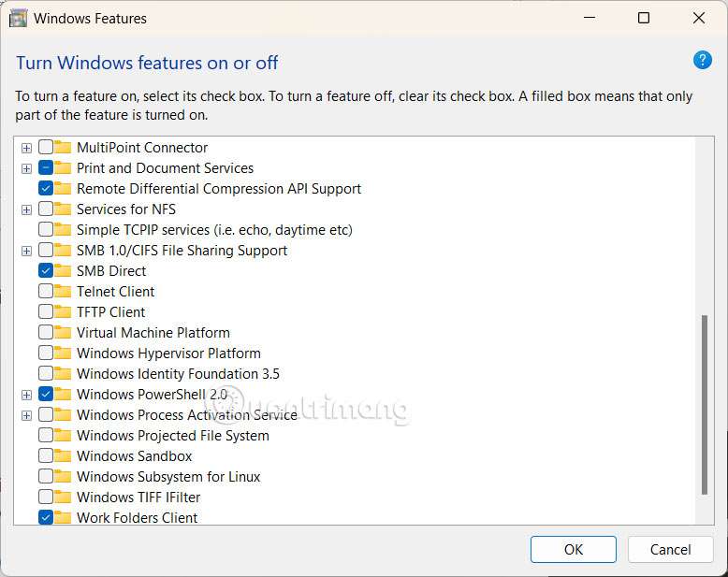Click the Windows Features title bar icon
Screen dimensions: 728x577
click(x=18, y=19)
